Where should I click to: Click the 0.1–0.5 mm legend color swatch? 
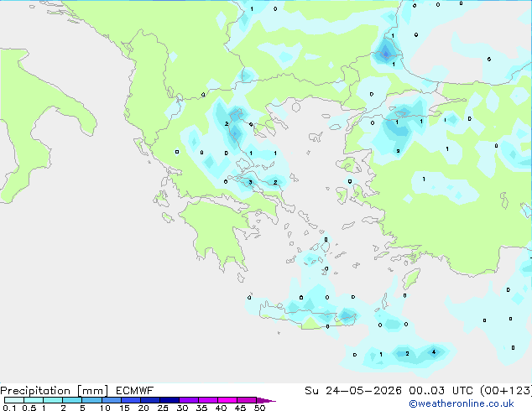[x=14, y=400]
